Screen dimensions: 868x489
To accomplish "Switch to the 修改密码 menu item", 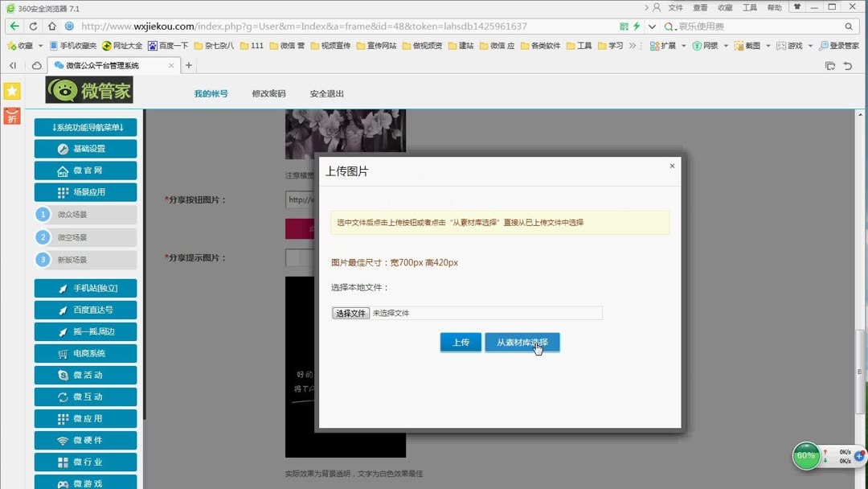I will (x=268, y=93).
